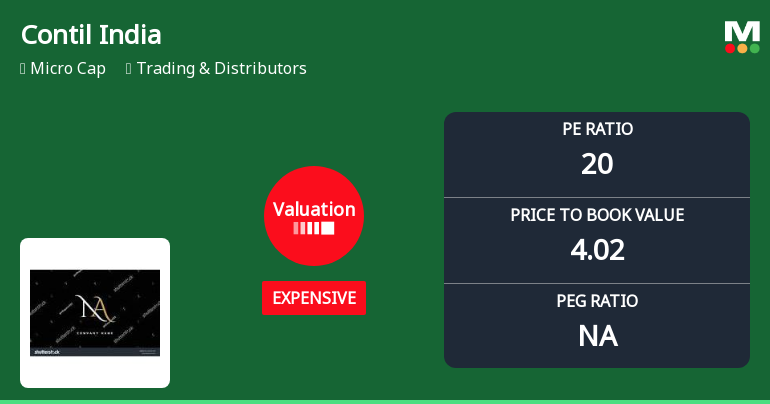Image resolution: width=770 pixels, height=404 pixels.
Task: Click the orange dot under the M logo
Action: coord(742,48)
